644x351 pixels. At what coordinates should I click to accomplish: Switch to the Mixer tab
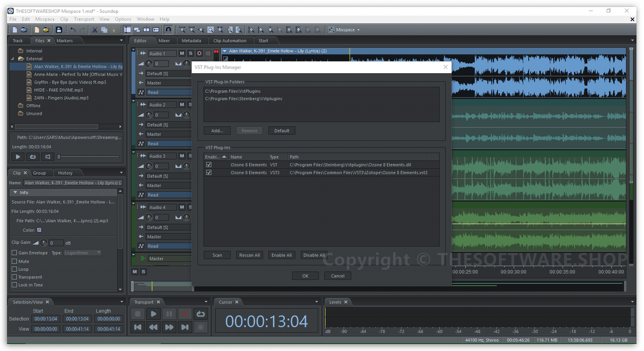click(164, 40)
